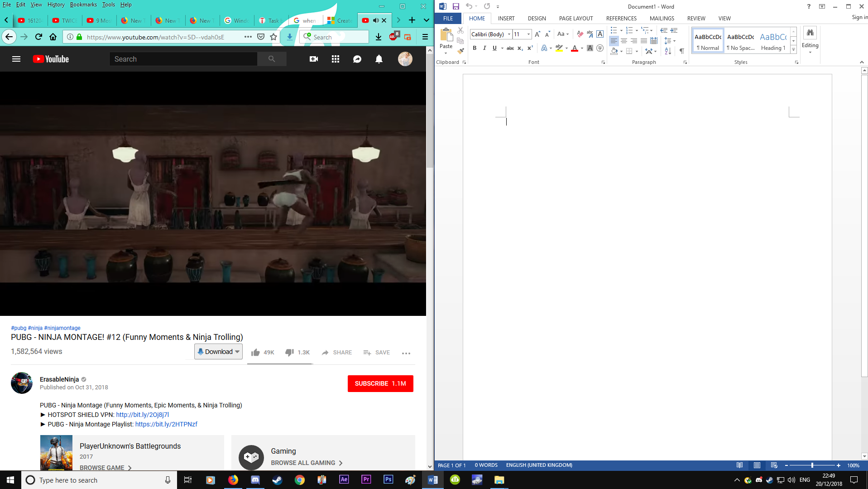Toggle Show/Hide paragraph marks
This screenshot has height=489, width=868.
click(x=682, y=51)
